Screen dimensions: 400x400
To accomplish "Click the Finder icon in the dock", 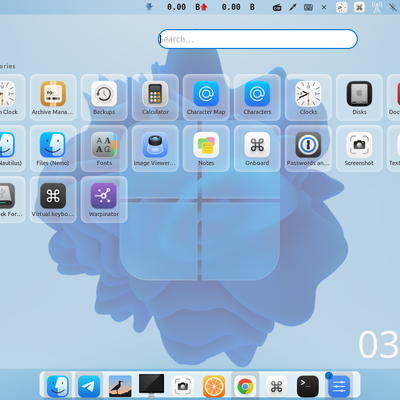I will [x=58, y=386].
